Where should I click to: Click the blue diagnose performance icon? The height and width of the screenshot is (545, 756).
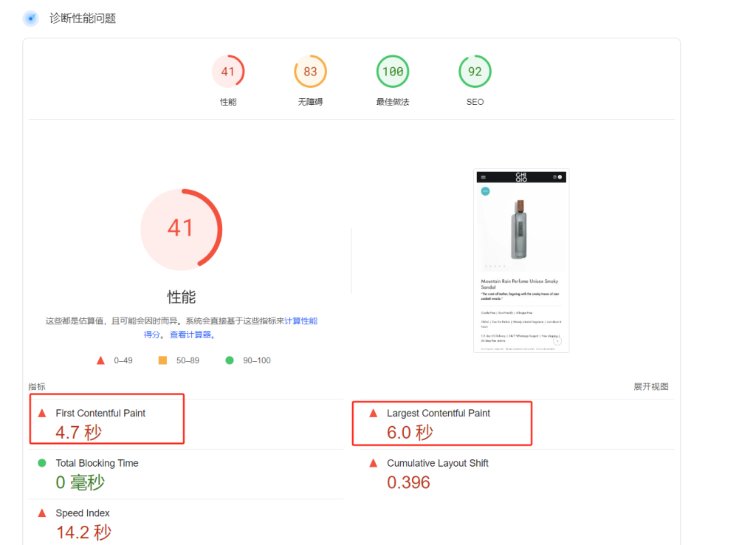point(30,18)
